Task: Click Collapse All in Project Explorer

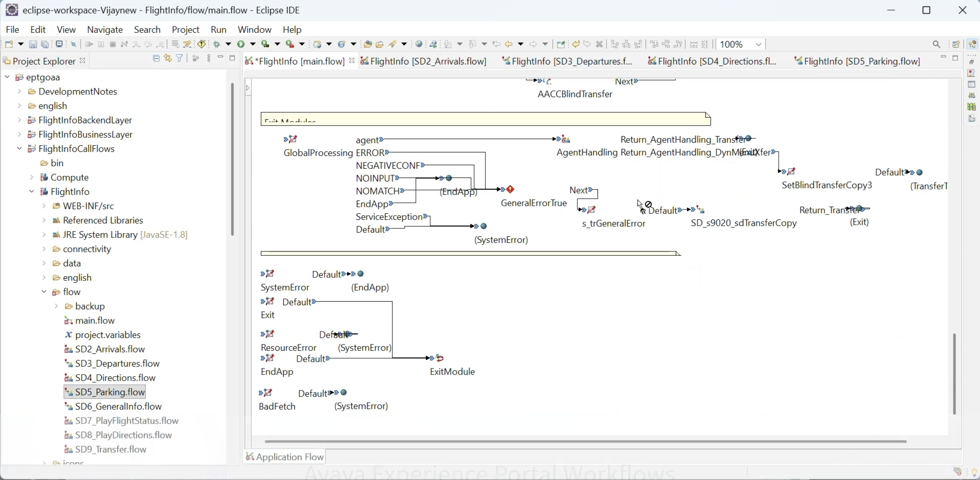Action: point(156,58)
